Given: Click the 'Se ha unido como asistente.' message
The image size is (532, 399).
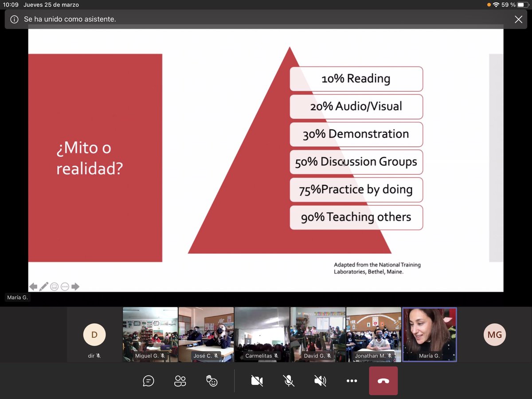Looking at the screenshot, I should tap(70, 20).
